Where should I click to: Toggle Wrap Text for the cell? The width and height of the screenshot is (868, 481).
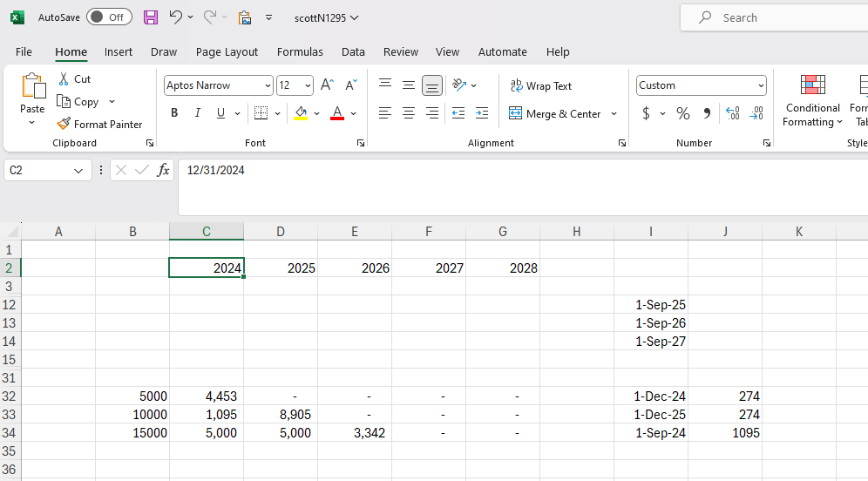[540, 86]
